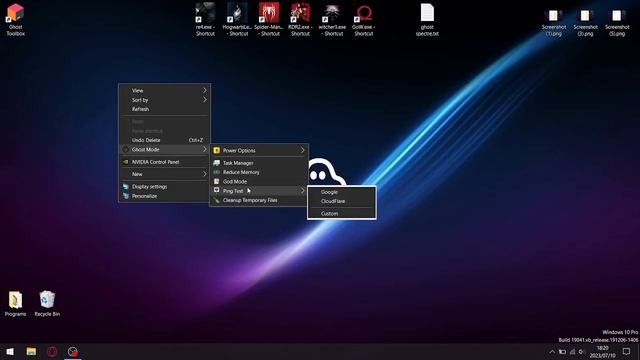This screenshot has height=360, width=640.
Task: Run ping test to CloudFlare
Action: pos(342,201)
